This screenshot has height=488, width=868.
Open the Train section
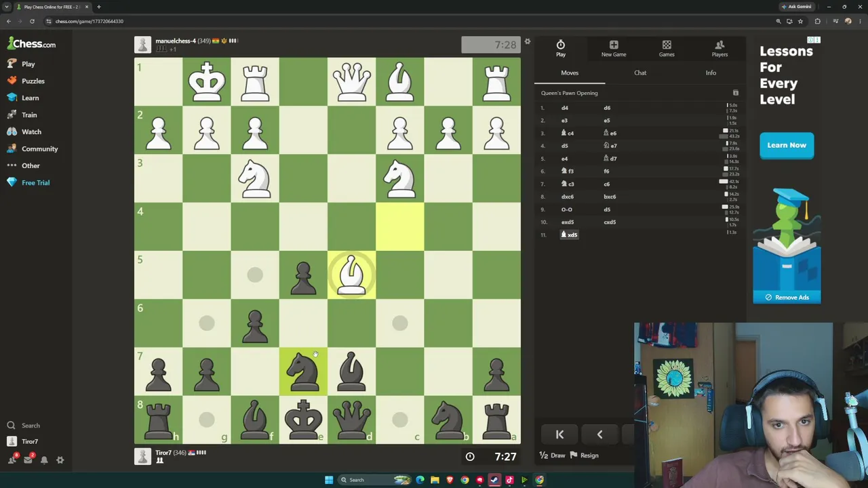[22, 115]
